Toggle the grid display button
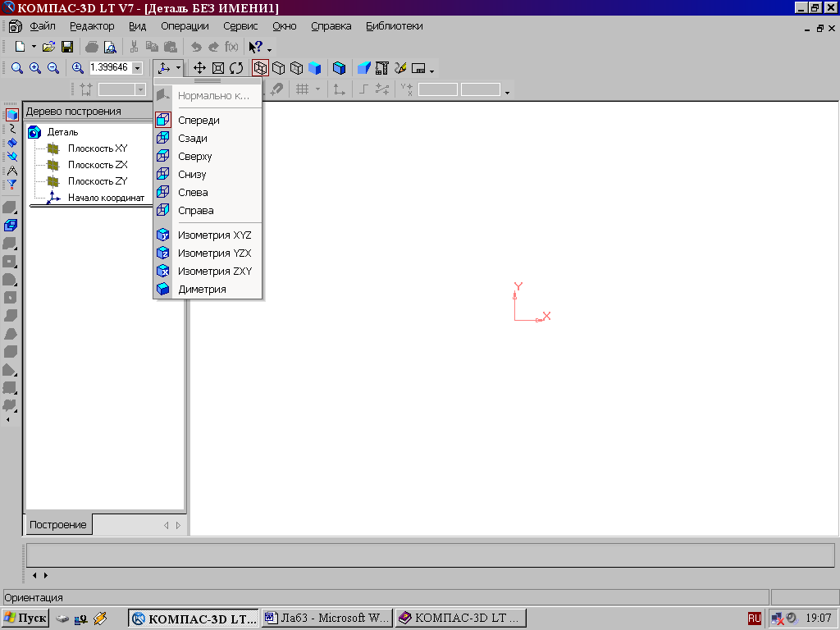Viewport: 840px width, 630px height. coord(303,89)
